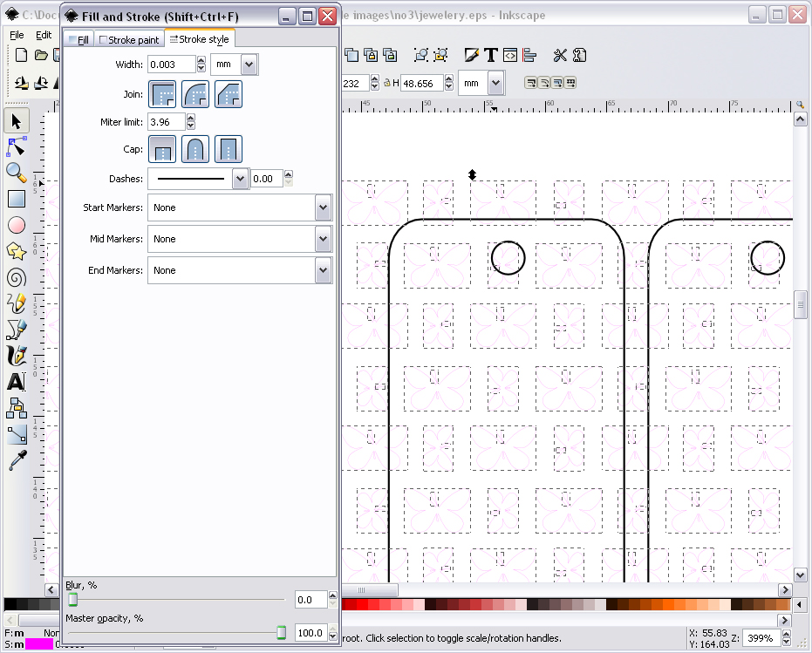Click the magenta stroke color indicator
Image resolution: width=812 pixels, height=653 pixels.
click(39, 644)
